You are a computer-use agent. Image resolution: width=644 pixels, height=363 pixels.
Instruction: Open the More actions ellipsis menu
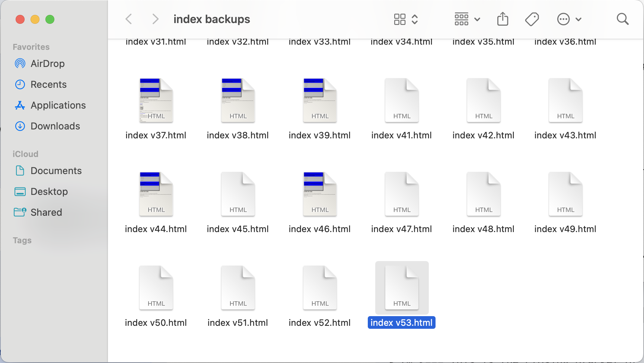pos(569,19)
